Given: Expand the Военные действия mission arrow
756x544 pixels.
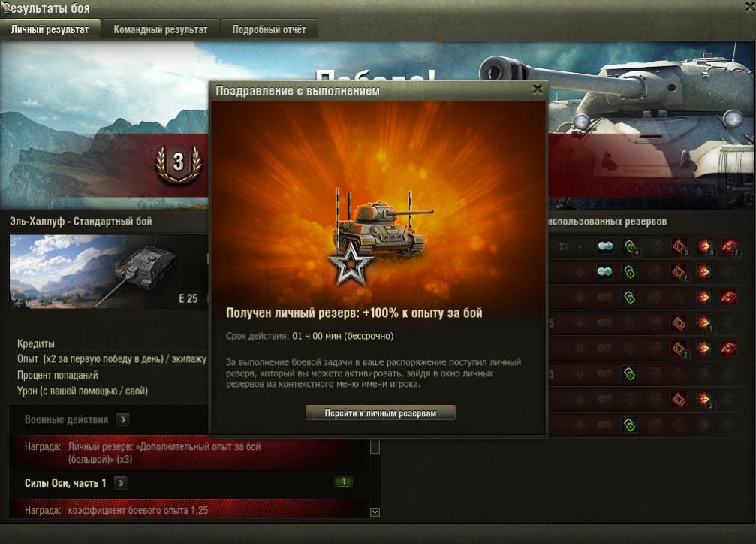Looking at the screenshot, I should click(x=123, y=419).
